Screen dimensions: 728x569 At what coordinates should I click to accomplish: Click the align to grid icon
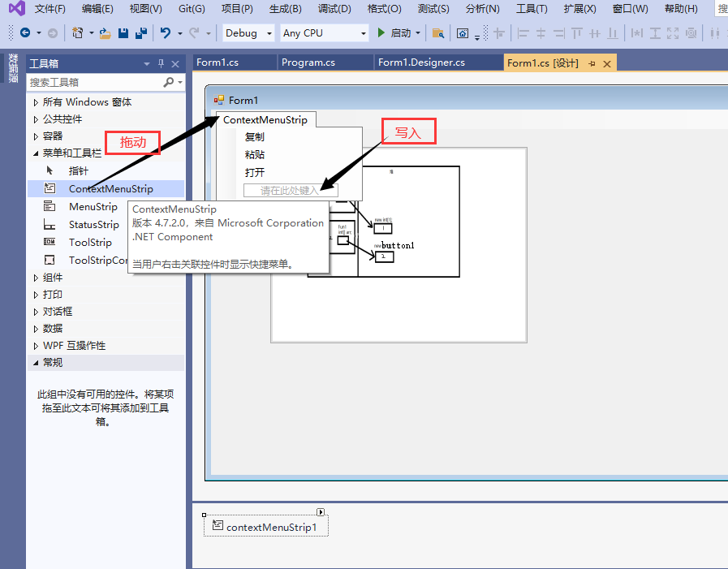pos(500,33)
